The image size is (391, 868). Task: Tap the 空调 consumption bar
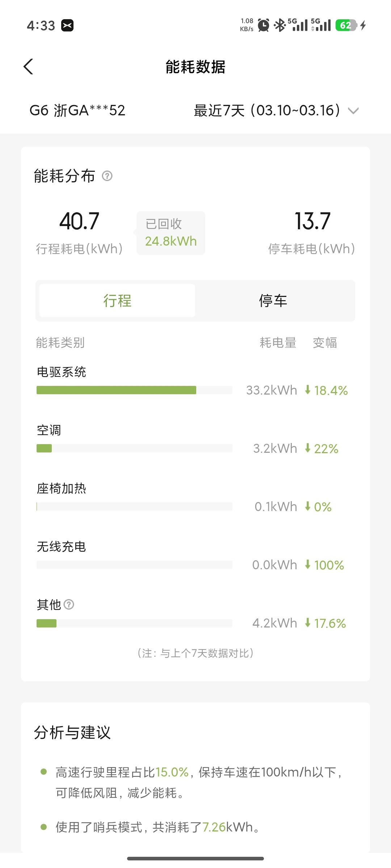(134, 448)
